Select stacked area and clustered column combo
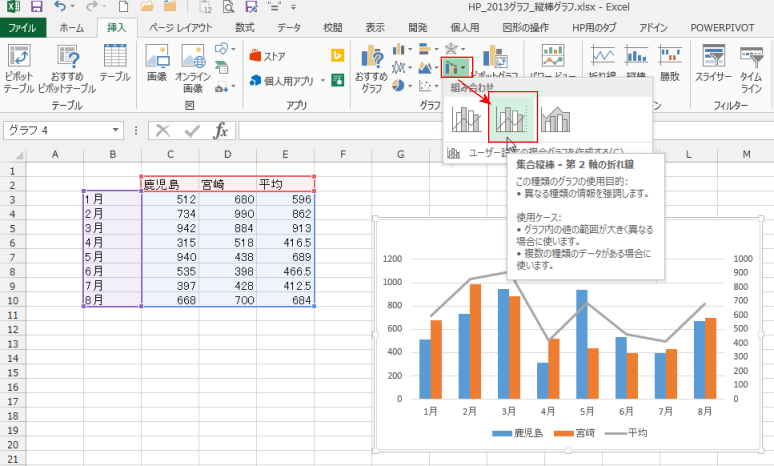Screen dimensions: 774x466 (556, 120)
